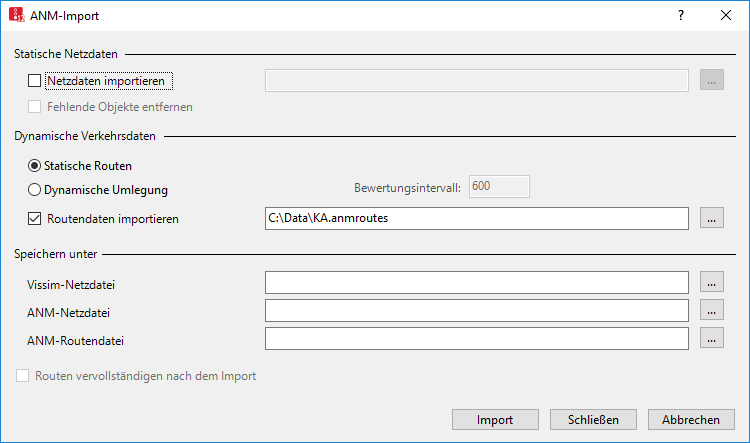Click the ANM-Netzdatei text field

(x=476, y=311)
